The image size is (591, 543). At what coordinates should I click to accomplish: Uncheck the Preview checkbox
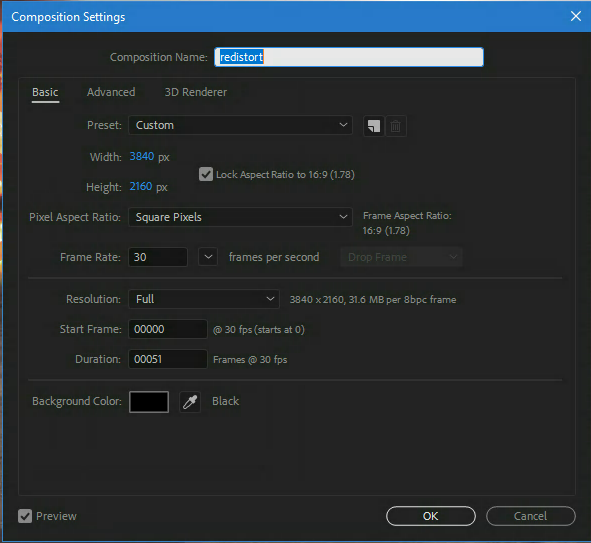pyautogui.click(x=25, y=516)
